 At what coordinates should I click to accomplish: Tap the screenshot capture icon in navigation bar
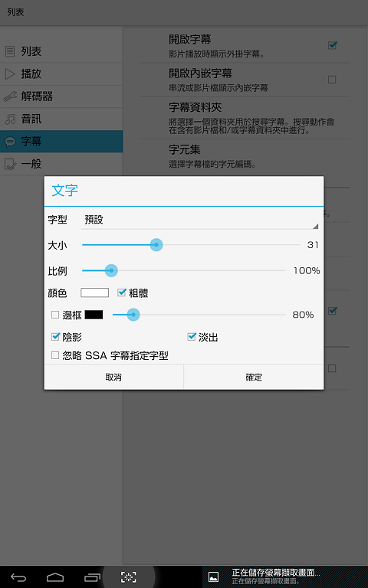(x=129, y=577)
